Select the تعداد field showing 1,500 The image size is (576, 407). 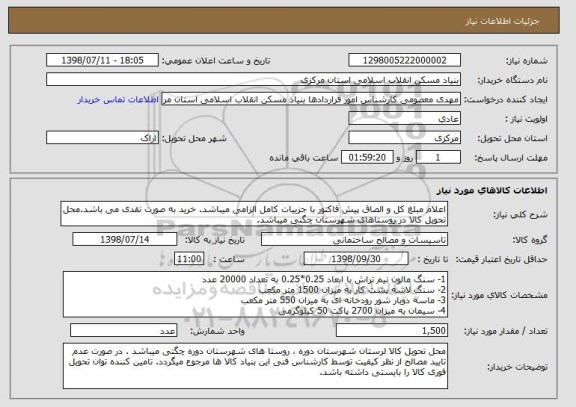click(x=392, y=331)
